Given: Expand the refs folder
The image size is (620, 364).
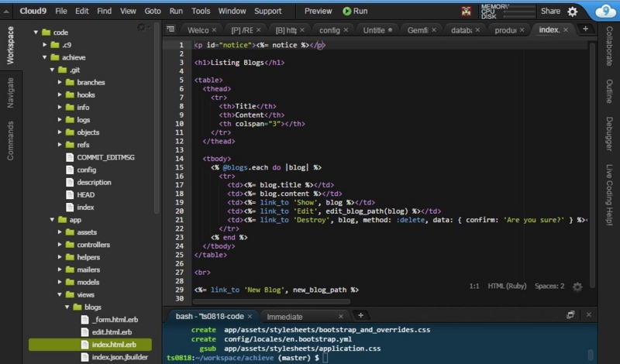Looking at the screenshot, I should pyautogui.click(x=60, y=145).
